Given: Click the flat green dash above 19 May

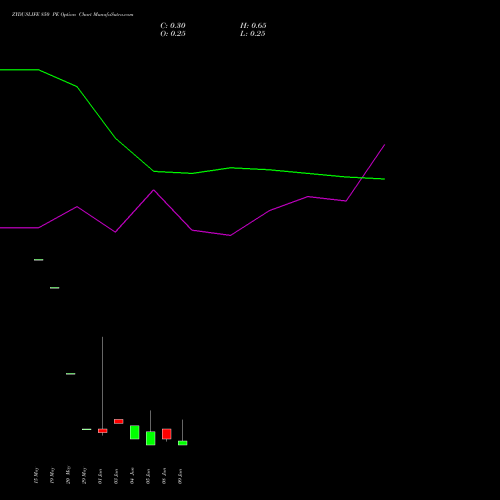Looking at the screenshot, I should click(x=55, y=288).
